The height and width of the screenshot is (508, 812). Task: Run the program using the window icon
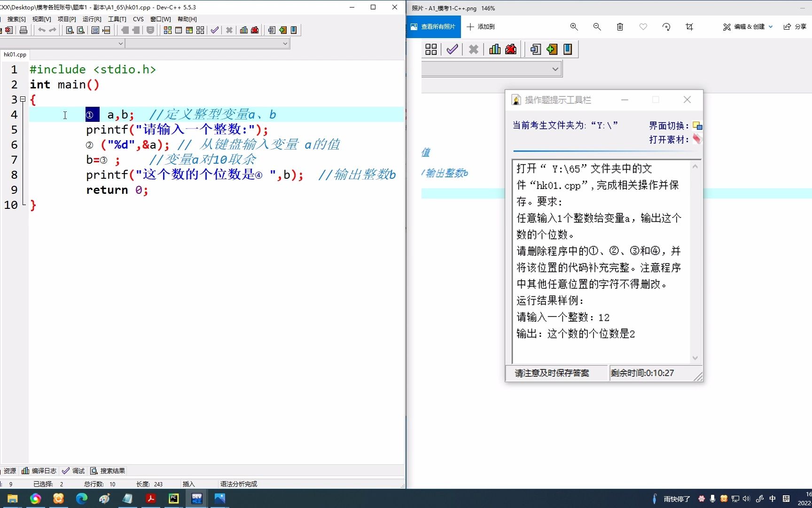[x=179, y=30]
